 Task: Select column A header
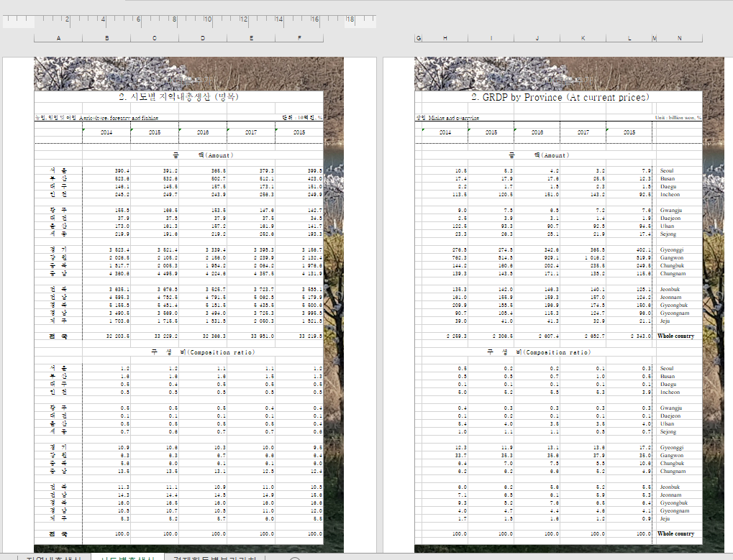[x=58, y=38]
